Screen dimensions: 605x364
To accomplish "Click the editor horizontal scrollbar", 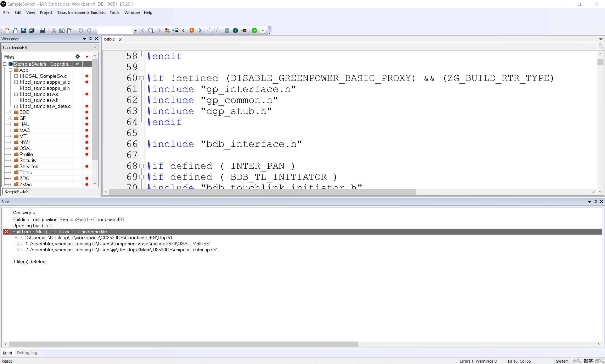I will coord(262,192).
